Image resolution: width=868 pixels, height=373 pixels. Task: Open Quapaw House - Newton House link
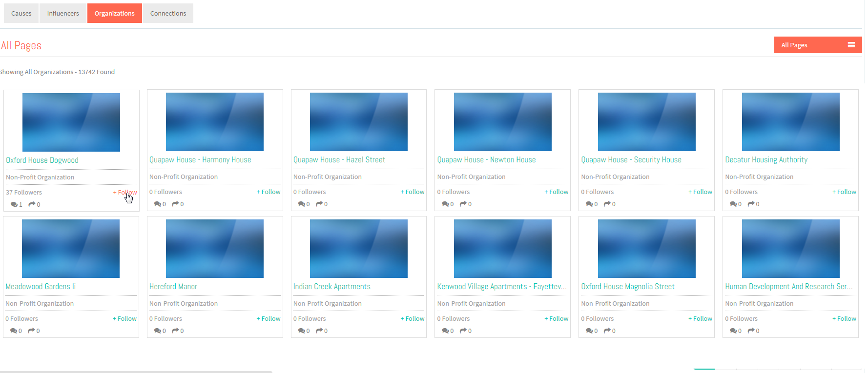tap(486, 159)
